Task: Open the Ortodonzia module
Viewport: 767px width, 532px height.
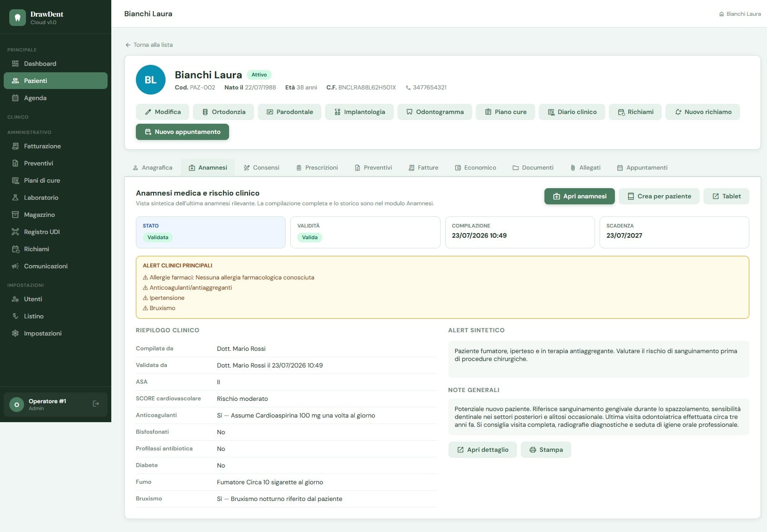Action: (x=224, y=112)
